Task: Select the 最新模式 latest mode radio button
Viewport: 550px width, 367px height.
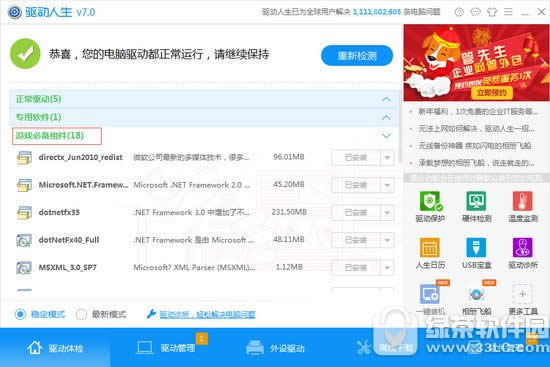Action: [81, 314]
